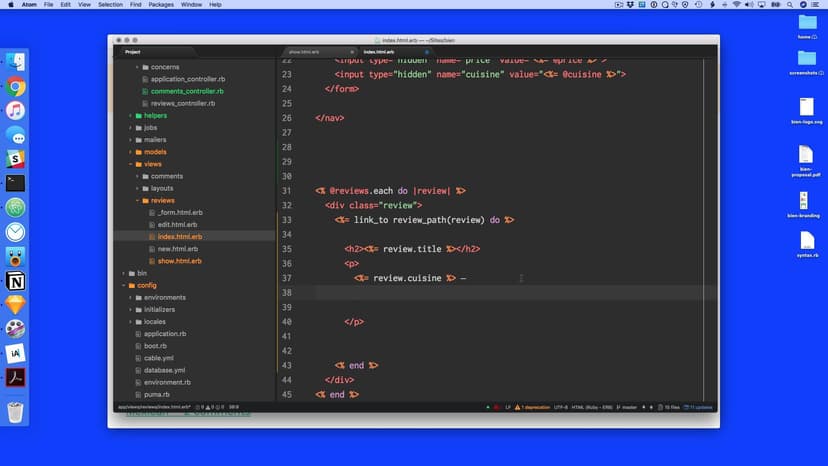Click the deprecation warning in status bar
The height and width of the screenshot is (466, 828).
click(x=531, y=407)
